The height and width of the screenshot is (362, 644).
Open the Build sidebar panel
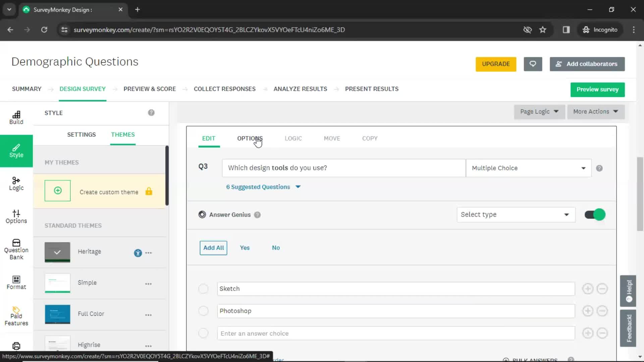16,118
